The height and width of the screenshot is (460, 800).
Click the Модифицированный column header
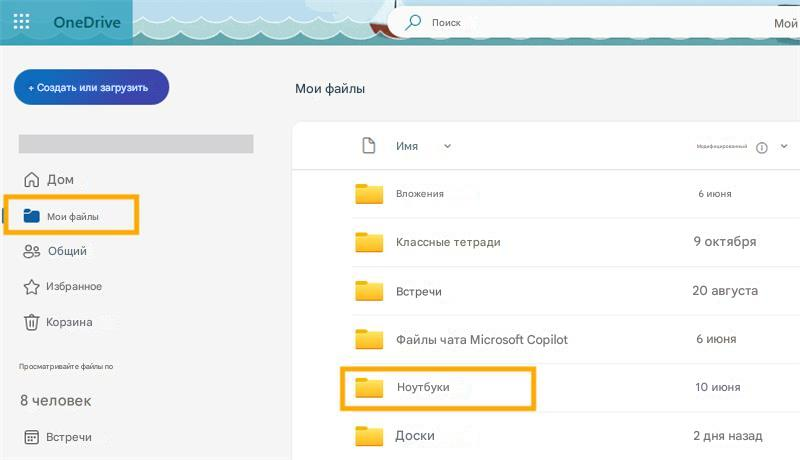721,146
